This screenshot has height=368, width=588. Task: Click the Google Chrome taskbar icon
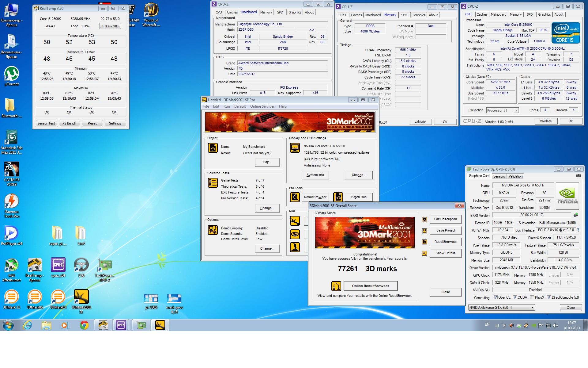click(x=84, y=325)
